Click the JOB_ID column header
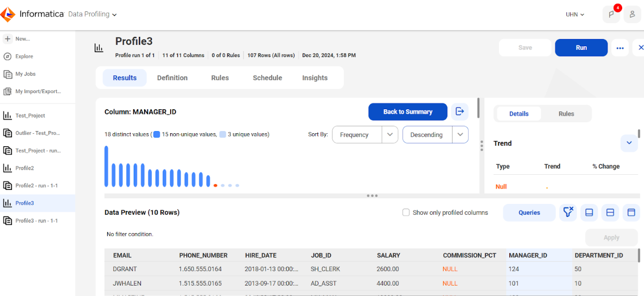The image size is (644, 296). pos(321,255)
